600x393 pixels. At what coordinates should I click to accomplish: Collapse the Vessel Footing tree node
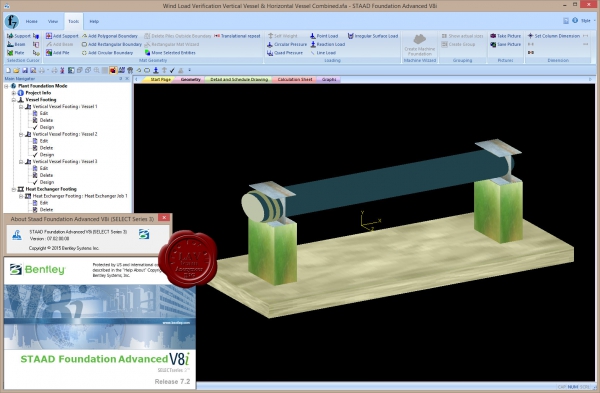coord(14,100)
